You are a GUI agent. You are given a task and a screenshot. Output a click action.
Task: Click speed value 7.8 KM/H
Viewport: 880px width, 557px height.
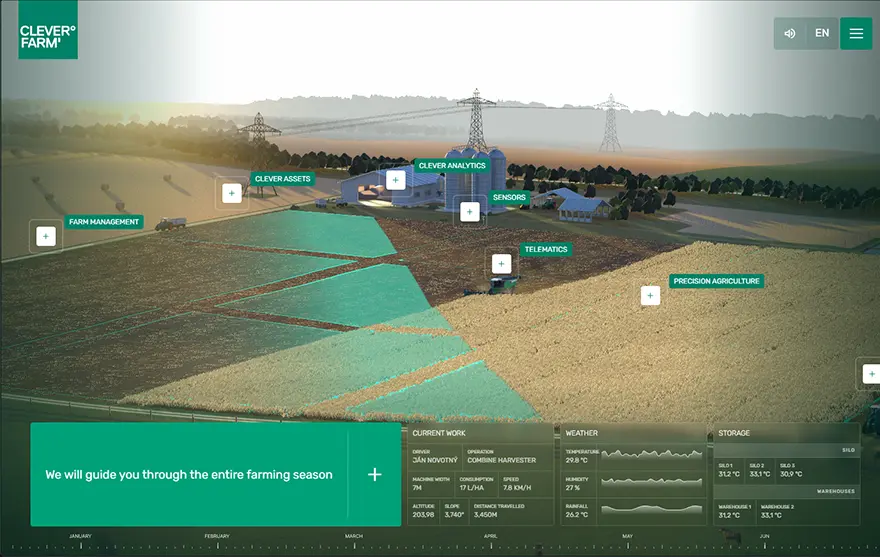pos(517,487)
